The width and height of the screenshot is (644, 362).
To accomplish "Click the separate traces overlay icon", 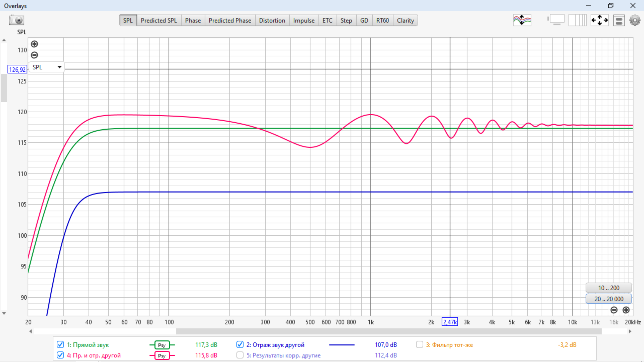I will pyautogui.click(x=522, y=20).
